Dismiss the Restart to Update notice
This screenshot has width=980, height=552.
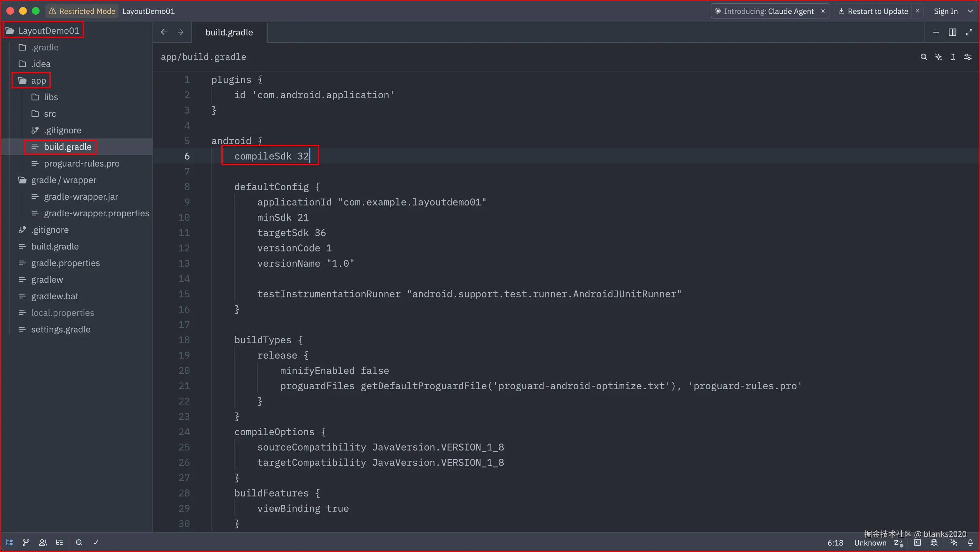click(x=917, y=11)
